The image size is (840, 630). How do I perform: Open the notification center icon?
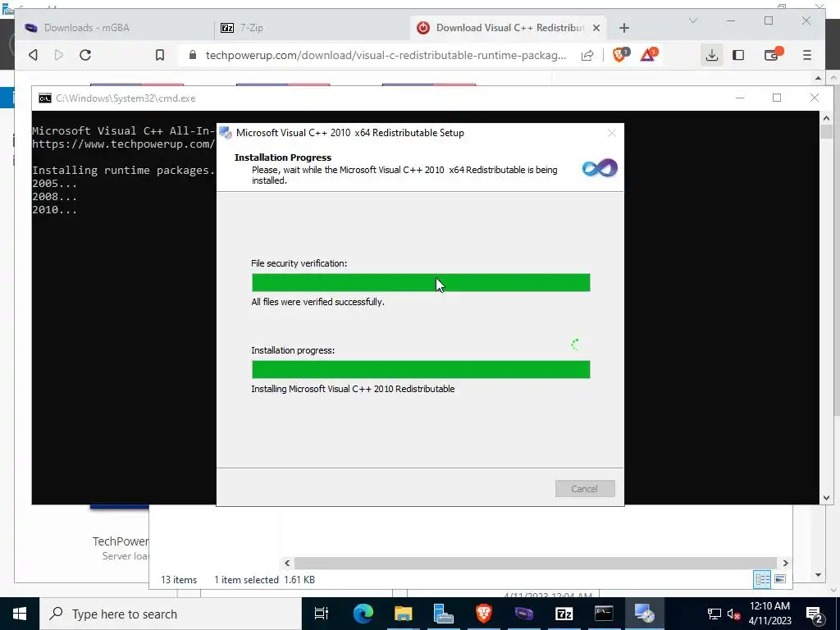pyautogui.click(x=815, y=614)
